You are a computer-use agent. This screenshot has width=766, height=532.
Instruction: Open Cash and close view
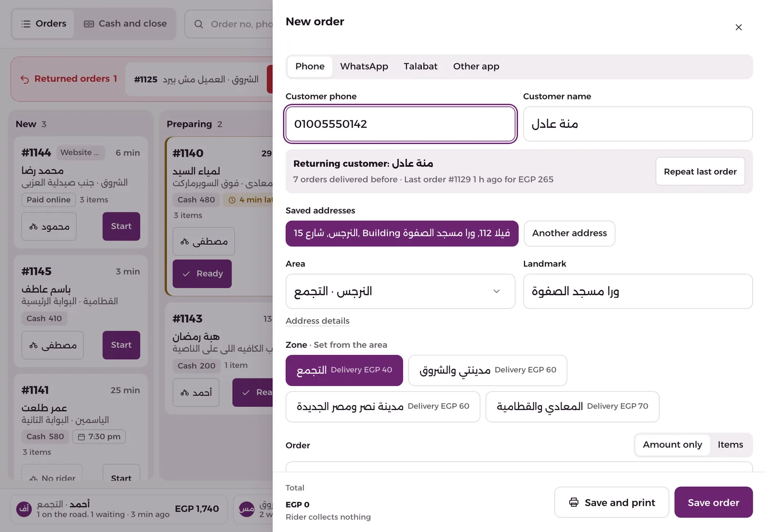pos(125,24)
